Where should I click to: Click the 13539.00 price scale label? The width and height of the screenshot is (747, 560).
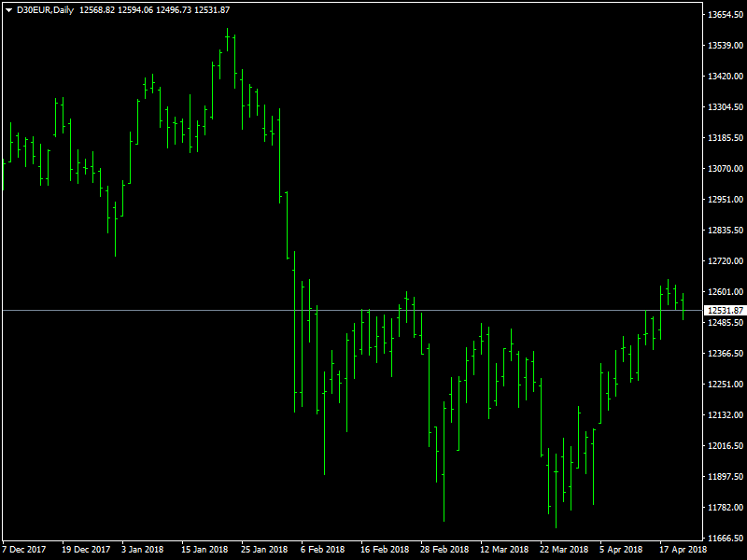point(726,45)
